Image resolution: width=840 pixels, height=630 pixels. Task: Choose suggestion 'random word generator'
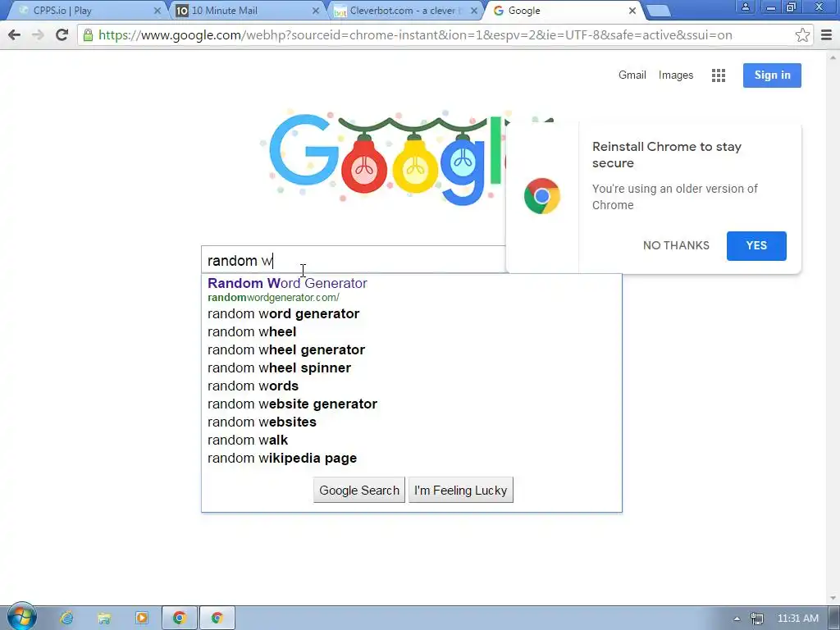412,313
